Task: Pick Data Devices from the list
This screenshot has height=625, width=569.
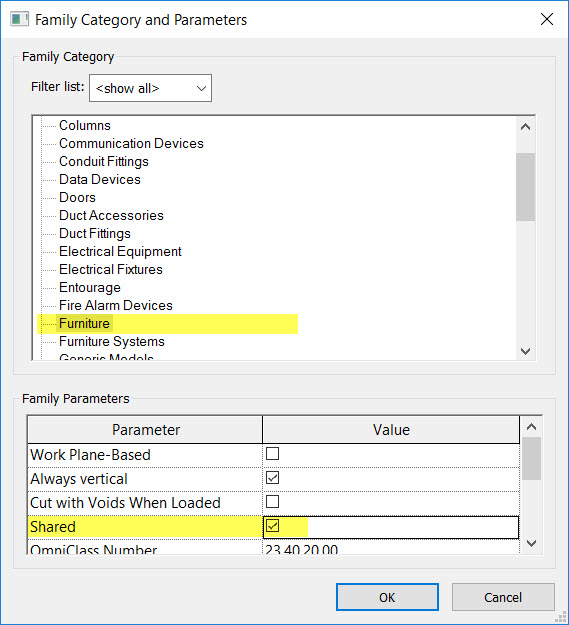Action: pyautogui.click(x=100, y=179)
